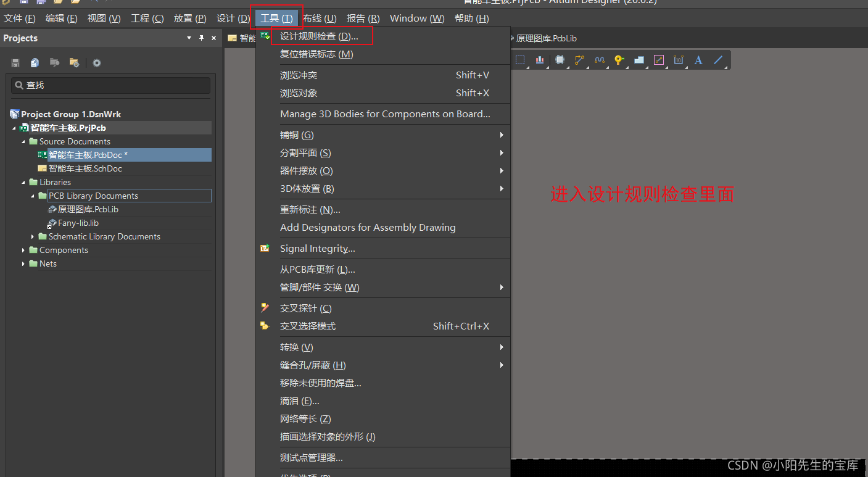Collapse the Libraries folder

tap(23, 182)
